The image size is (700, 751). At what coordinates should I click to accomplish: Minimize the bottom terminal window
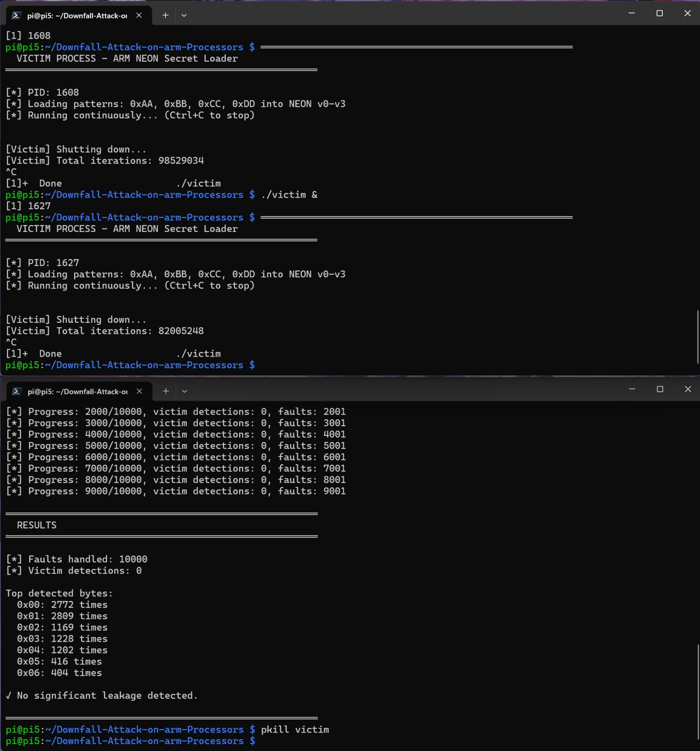tap(632, 389)
